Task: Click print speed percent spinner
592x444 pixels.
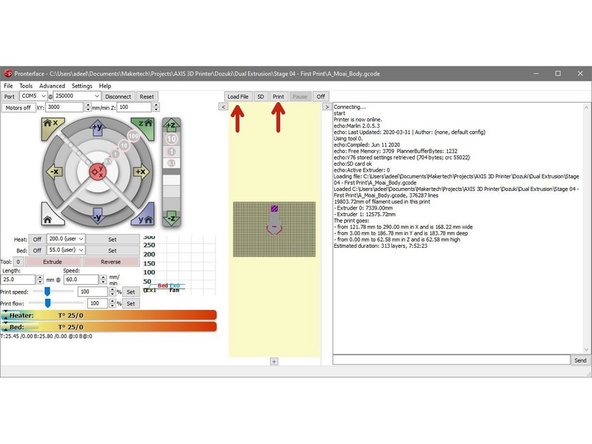Action: point(112,292)
